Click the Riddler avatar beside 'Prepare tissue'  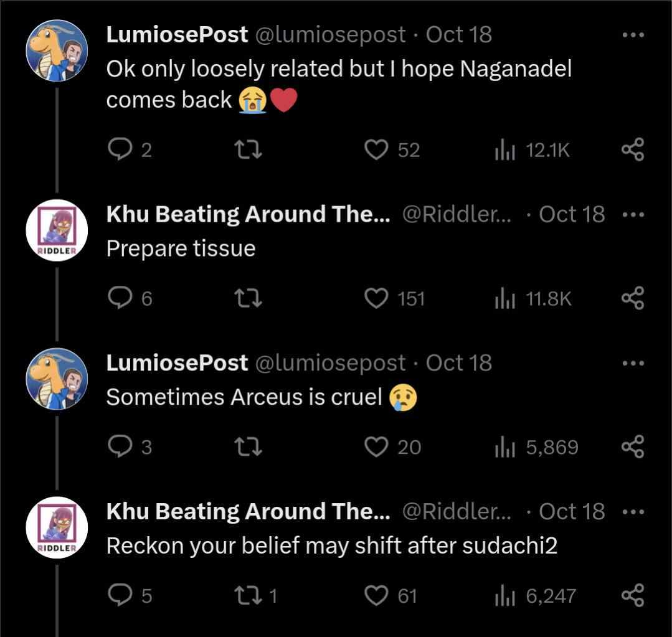tap(57, 230)
